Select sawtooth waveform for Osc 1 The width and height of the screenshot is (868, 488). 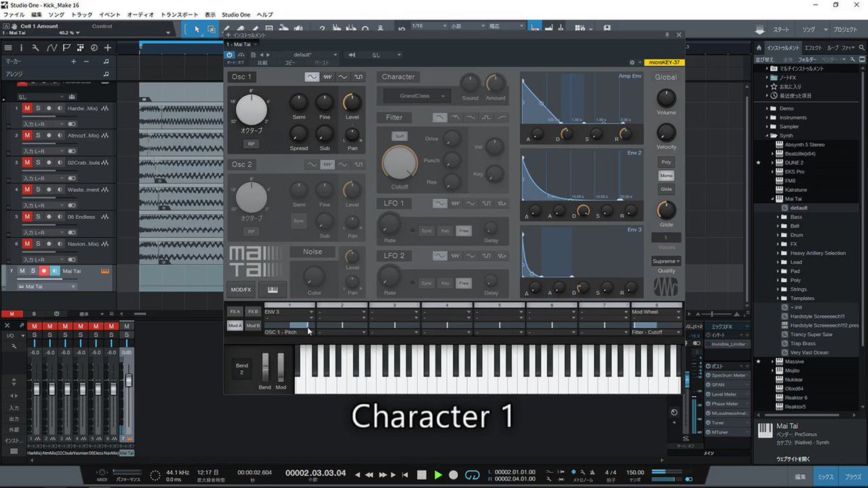328,77
